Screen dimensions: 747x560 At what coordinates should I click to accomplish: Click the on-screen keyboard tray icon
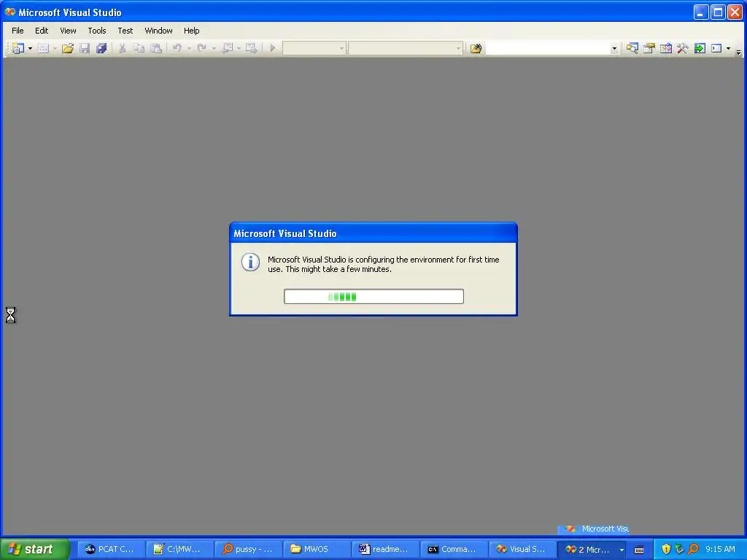click(x=639, y=550)
